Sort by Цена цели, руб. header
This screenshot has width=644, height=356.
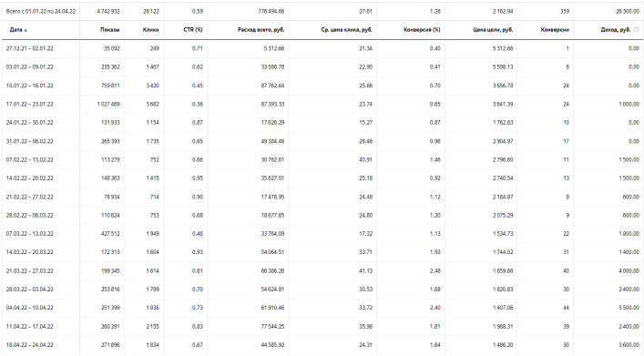[493, 30]
